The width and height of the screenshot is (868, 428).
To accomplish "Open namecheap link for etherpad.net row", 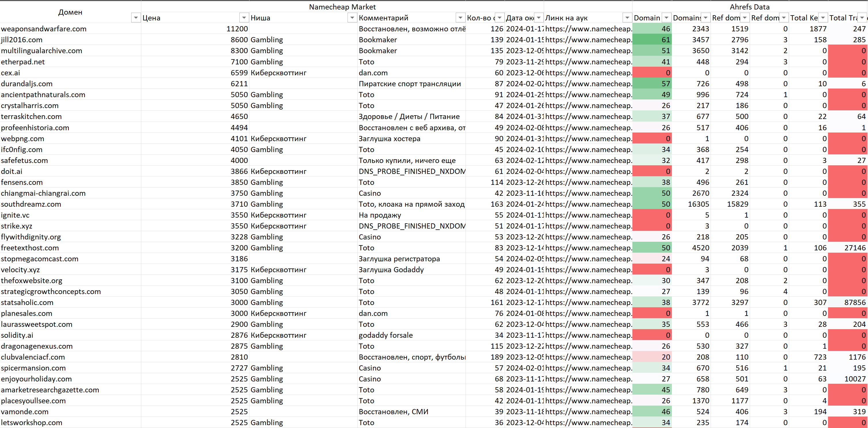I will 588,62.
